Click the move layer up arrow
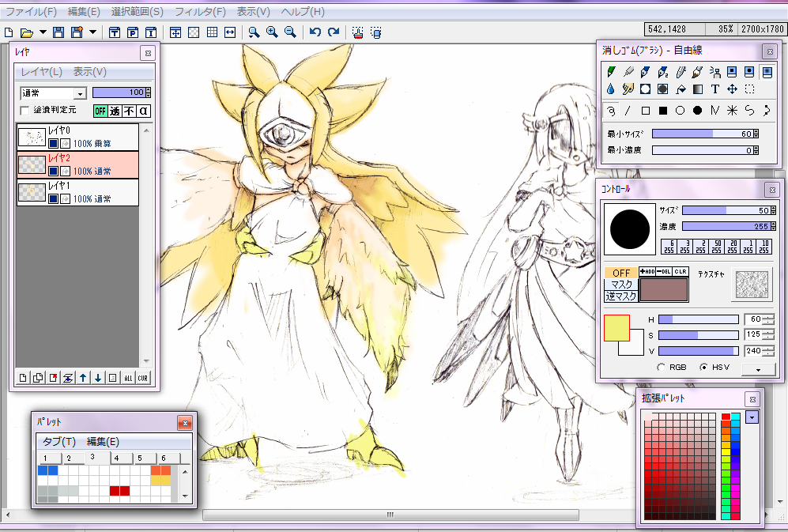 [83, 378]
